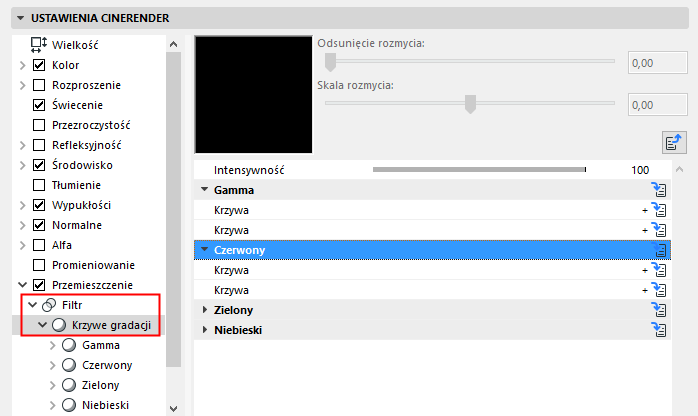Select the Filtr shader icon

click(49, 305)
